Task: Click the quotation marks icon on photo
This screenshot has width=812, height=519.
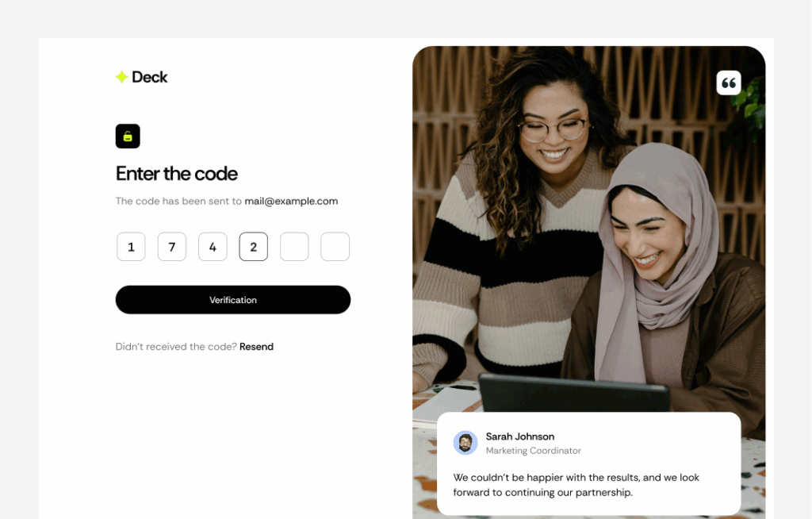Action: [x=729, y=83]
